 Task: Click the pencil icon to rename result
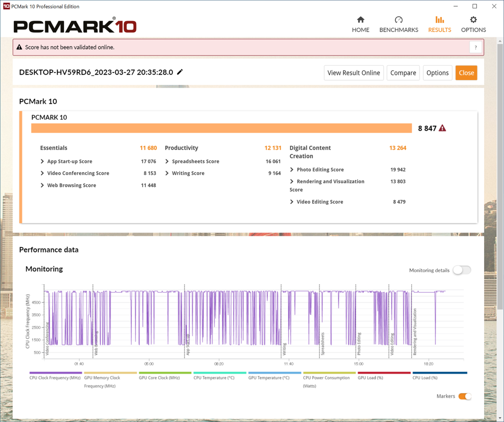[x=180, y=72]
